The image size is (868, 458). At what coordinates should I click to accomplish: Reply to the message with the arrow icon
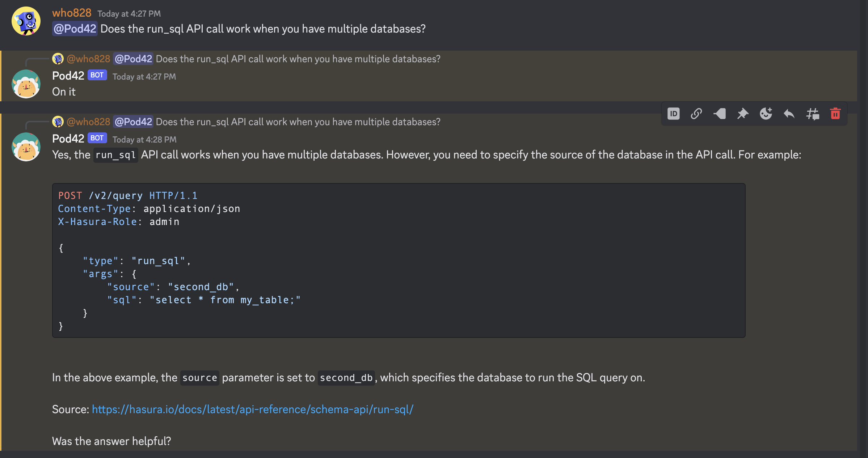coord(789,114)
